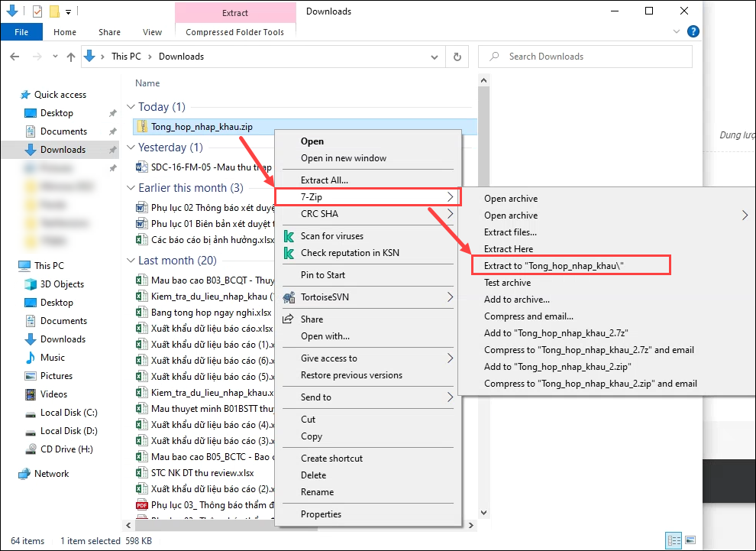Choose Extract to "Tong_hop_nhap_khau\" option
Screen dimensions: 756x551
(560, 265)
